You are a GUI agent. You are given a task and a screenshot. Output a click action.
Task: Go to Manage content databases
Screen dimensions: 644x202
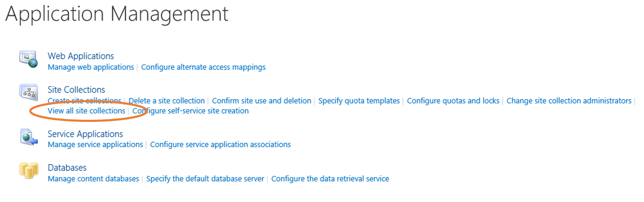point(93,179)
